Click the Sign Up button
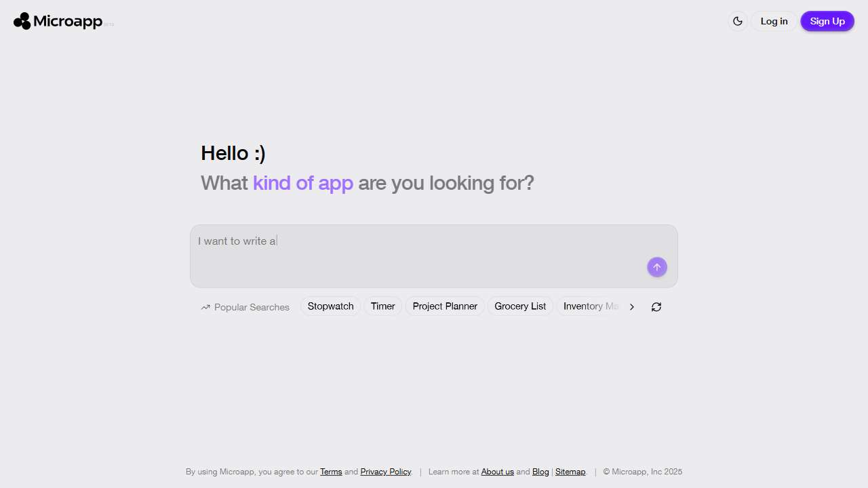The height and width of the screenshot is (488, 868). click(827, 21)
